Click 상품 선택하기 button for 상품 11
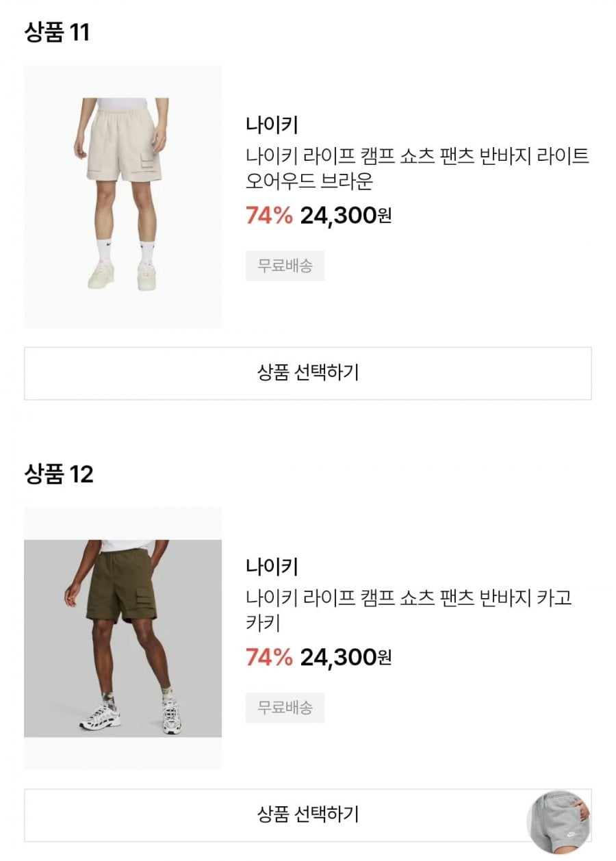616x861 pixels. [x=308, y=373]
